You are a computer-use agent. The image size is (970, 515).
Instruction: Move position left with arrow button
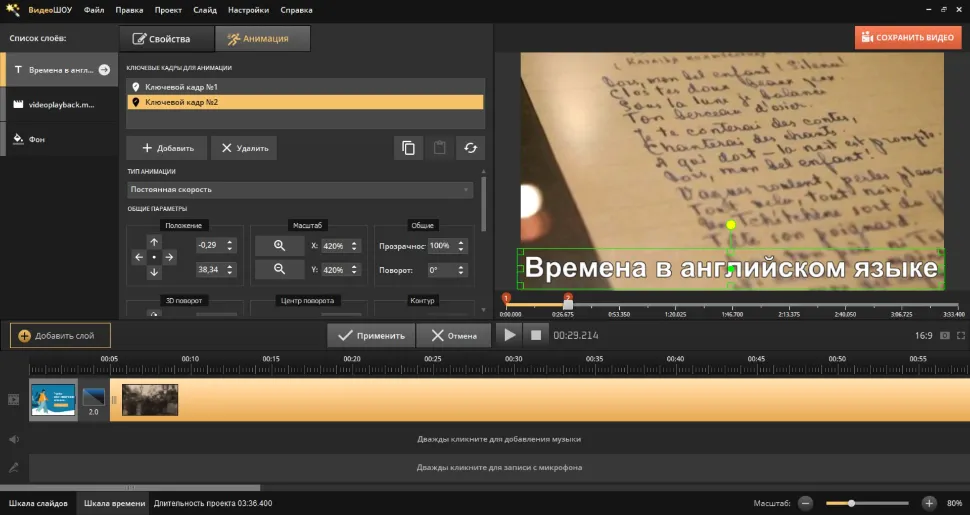139,257
